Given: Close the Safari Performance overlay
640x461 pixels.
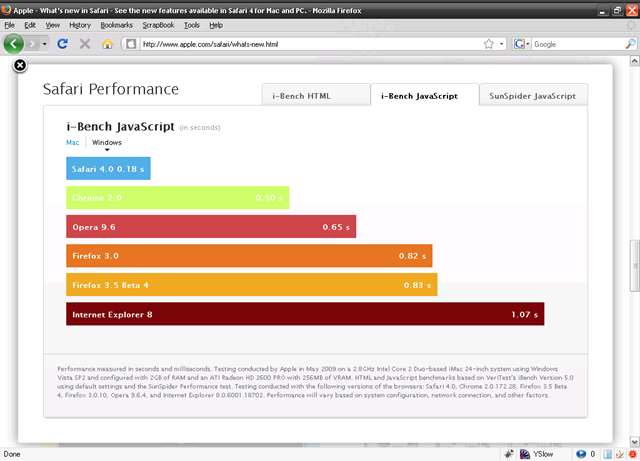Looking at the screenshot, I should coord(20,65).
